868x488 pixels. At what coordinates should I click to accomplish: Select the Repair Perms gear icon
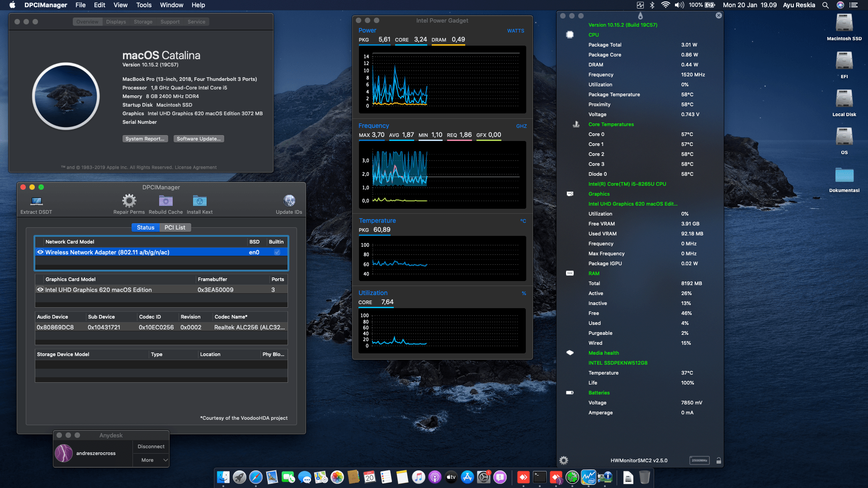(x=129, y=201)
